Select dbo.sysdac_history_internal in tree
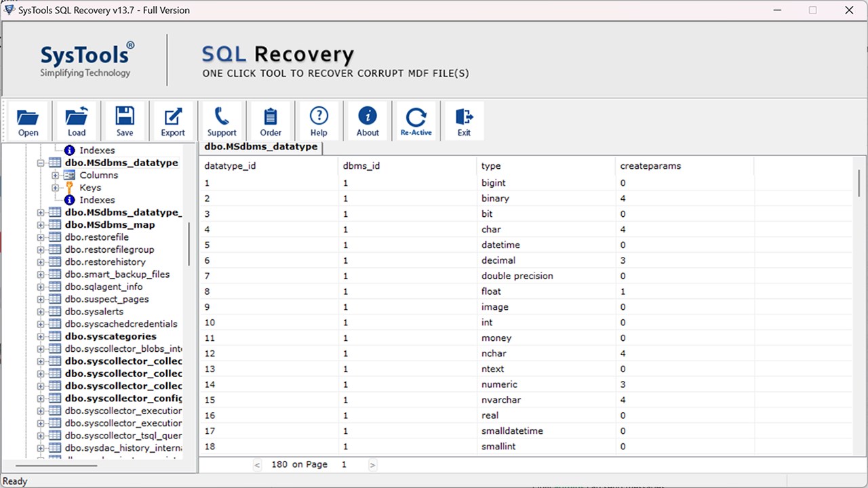 123,448
